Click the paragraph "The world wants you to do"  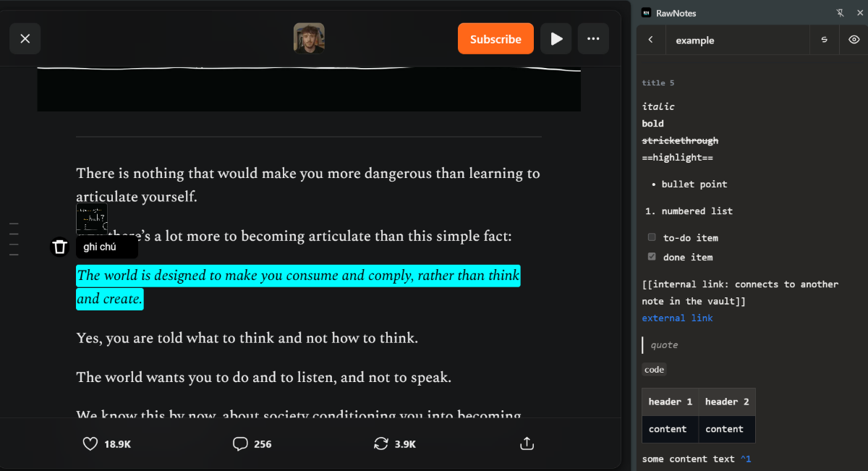click(263, 377)
